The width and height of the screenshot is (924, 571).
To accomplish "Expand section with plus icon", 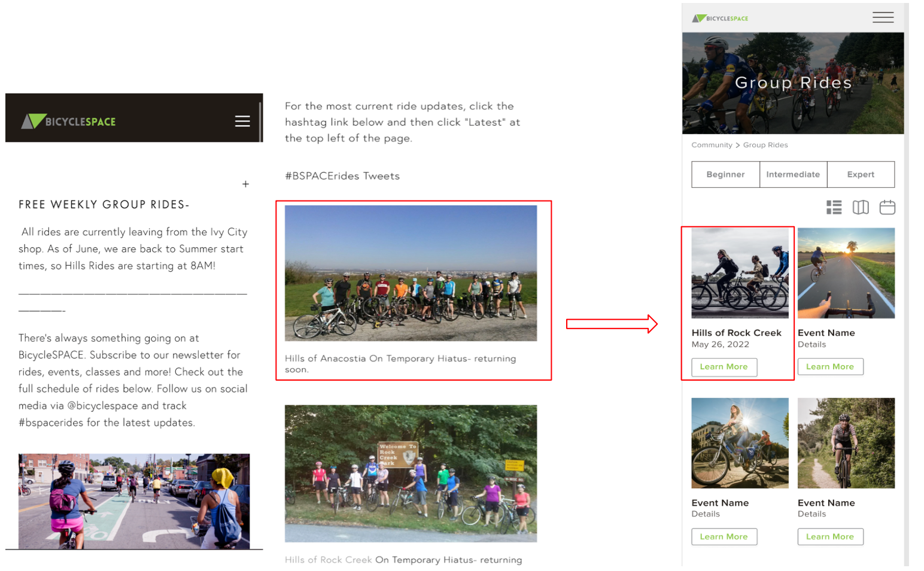I will 245,184.
